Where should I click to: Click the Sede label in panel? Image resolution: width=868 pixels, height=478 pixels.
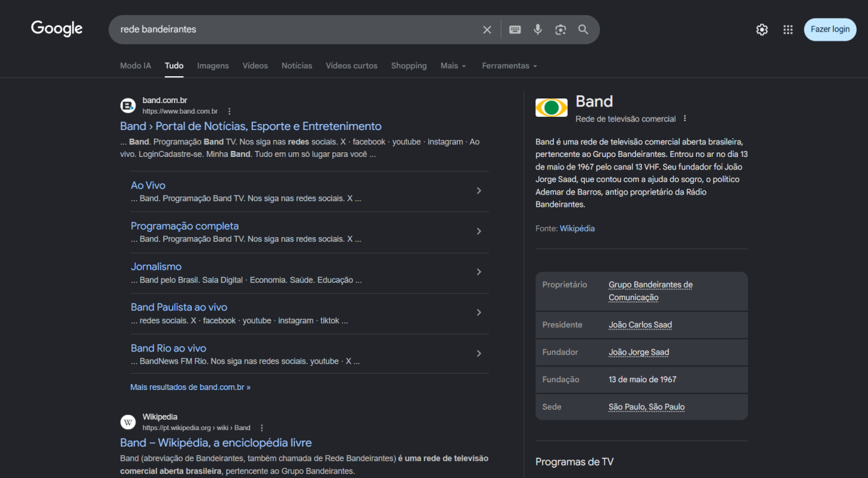[552, 407]
